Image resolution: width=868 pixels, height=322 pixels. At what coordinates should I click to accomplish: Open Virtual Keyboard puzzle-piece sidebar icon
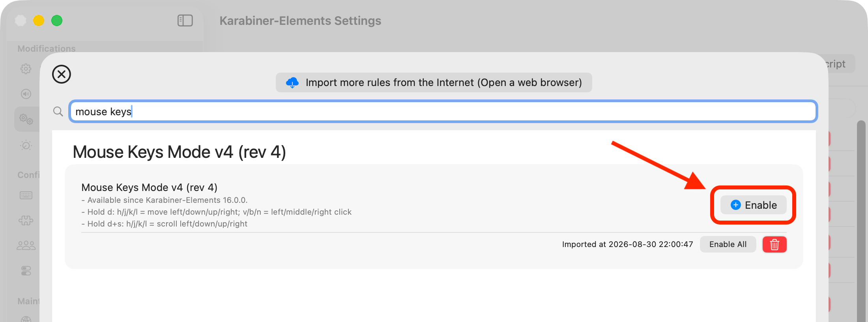coord(26,221)
